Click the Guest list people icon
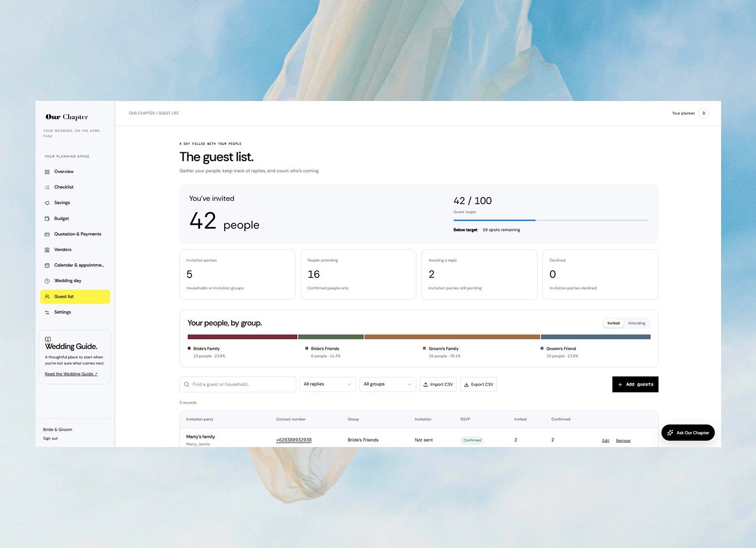 click(x=47, y=297)
